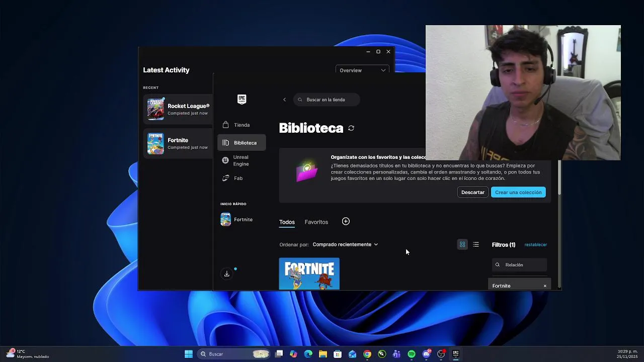Open Spotify from the taskbar
The height and width of the screenshot is (362, 644).
[412, 354]
